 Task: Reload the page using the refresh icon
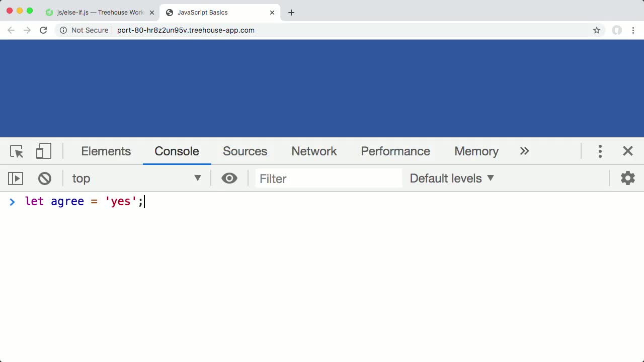tap(43, 30)
